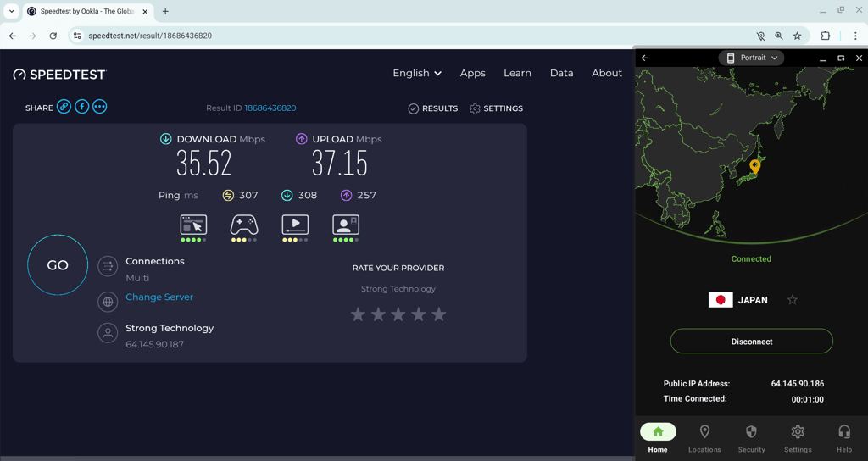View site information icon in address bar

click(x=77, y=36)
